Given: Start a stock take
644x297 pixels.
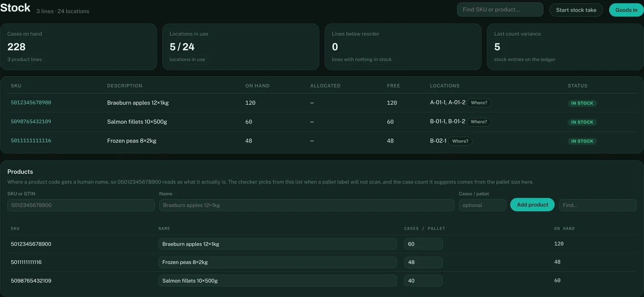Looking at the screenshot, I should pos(576,10).
